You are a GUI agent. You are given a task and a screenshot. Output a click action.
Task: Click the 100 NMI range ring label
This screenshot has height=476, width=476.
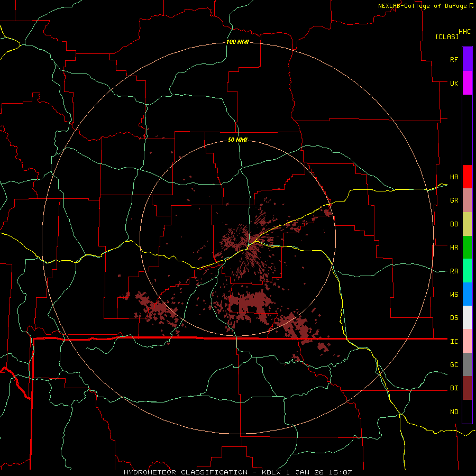(237, 42)
